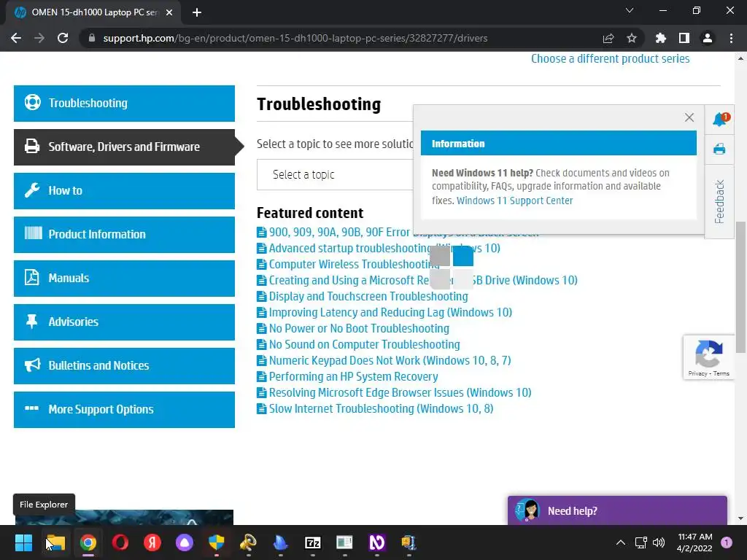Go to Product Information section
This screenshot has height=560, width=747.
124,235
